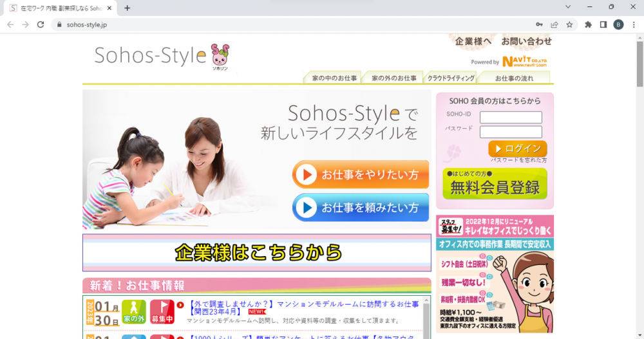Open the 家の中のお仕事 tab
The width and height of the screenshot is (644, 339).
tap(333, 78)
